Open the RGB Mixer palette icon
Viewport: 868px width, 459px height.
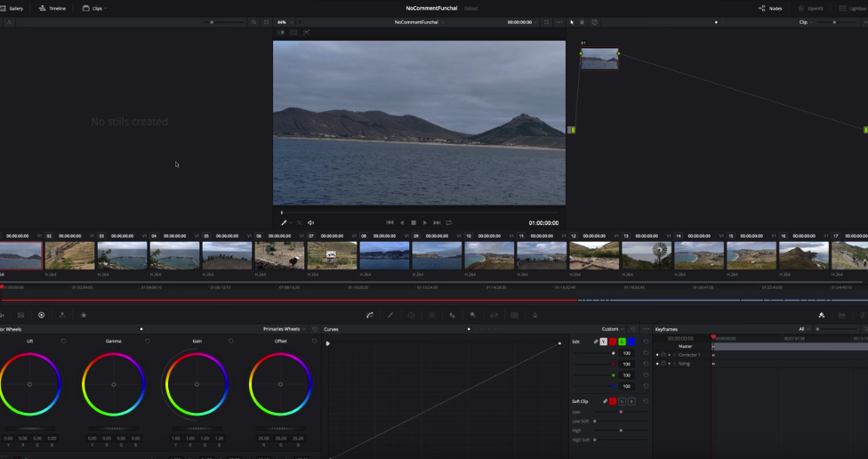pos(62,315)
